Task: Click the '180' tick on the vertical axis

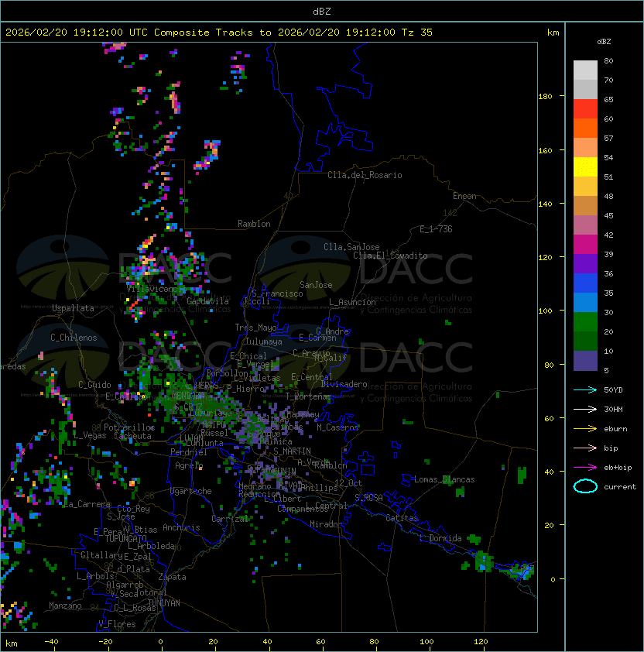Action: [x=545, y=97]
